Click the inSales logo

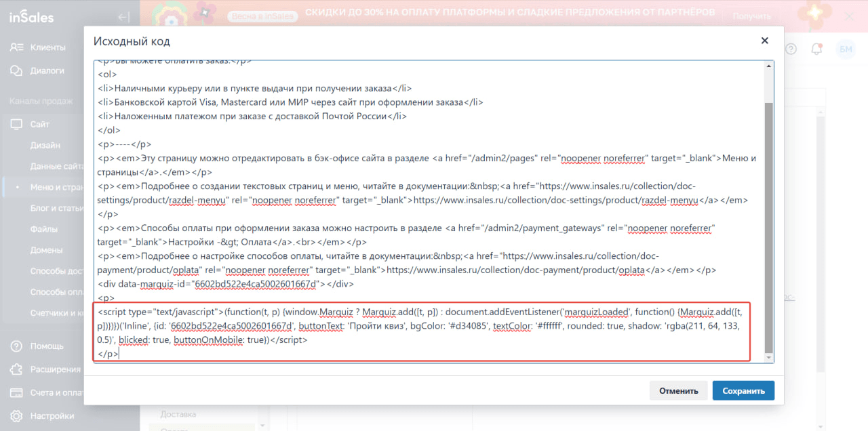point(31,17)
